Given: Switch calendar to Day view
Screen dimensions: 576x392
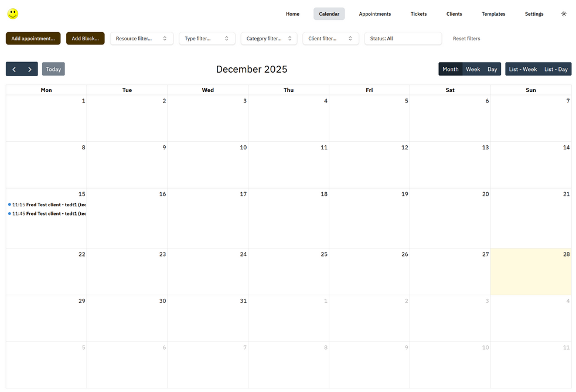Looking at the screenshot, I should click(x=492, y=69).
